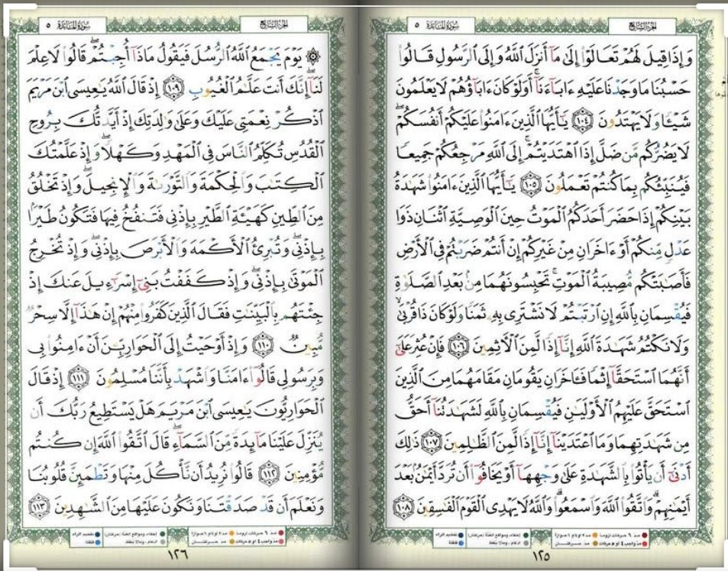
Task: Click the الجزء السابع header on page 126
Action: pos(274,25)
